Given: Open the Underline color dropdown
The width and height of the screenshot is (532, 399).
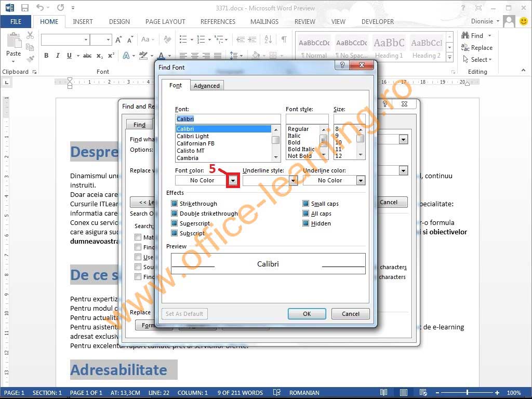Looking at the screenshot, I should [x=361, y=180].
